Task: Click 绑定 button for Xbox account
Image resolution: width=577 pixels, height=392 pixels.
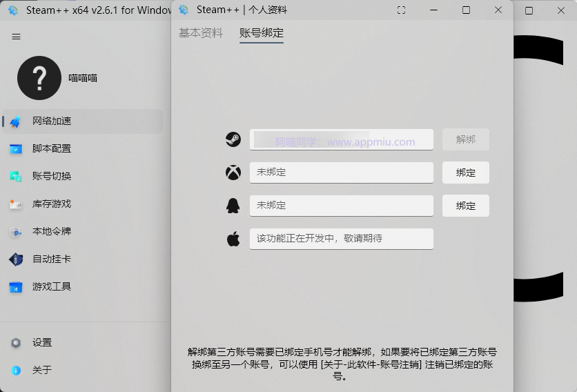Action: point(465,173)
